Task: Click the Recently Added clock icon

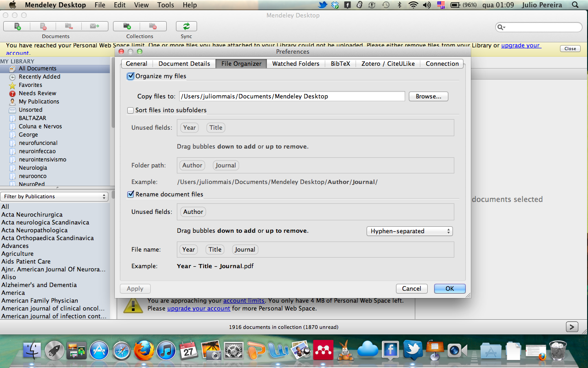Action: 12,77
